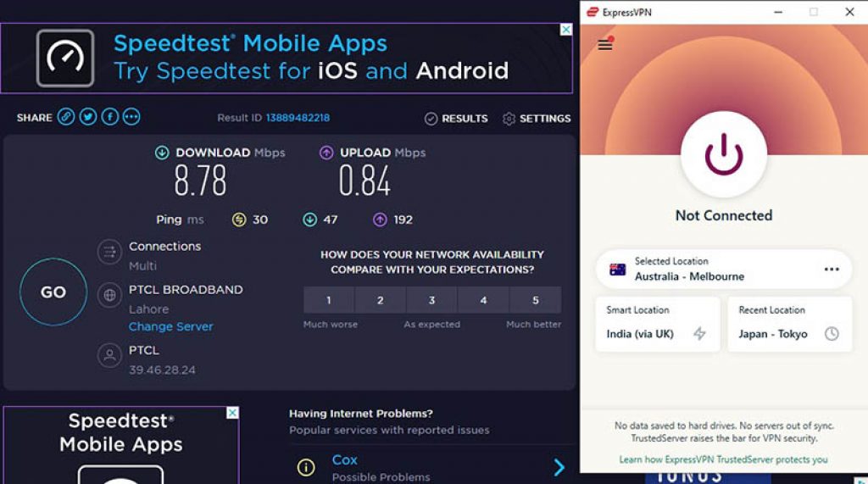Rate network availability as 3

(x=431, y=300)
